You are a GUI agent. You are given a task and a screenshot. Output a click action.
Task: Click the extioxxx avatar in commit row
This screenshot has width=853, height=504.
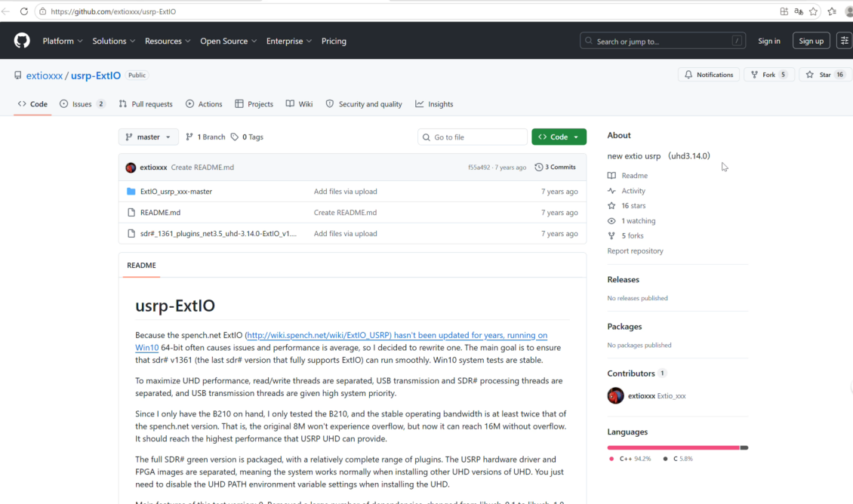coord(131,167)
